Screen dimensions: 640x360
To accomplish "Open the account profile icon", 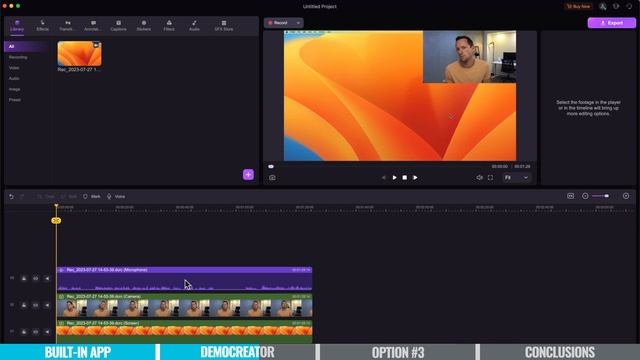I will [x=602, y=6].
